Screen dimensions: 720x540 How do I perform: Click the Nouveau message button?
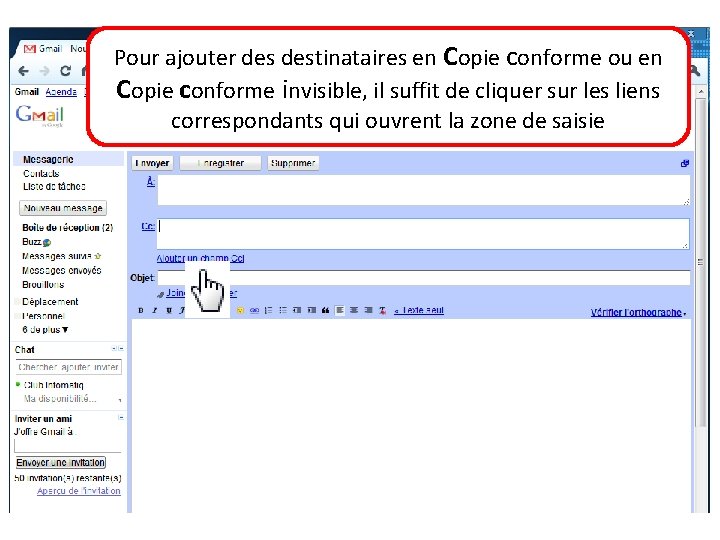pyautogui.click(x=63, y=208)
